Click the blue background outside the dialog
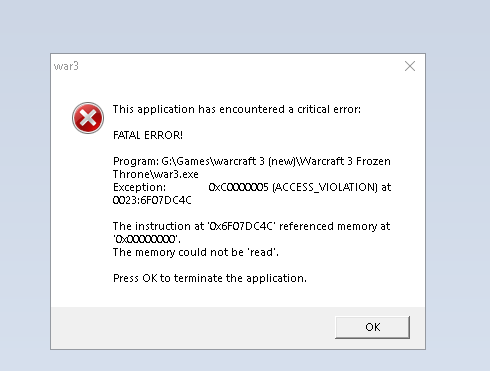 click(245, 25)
